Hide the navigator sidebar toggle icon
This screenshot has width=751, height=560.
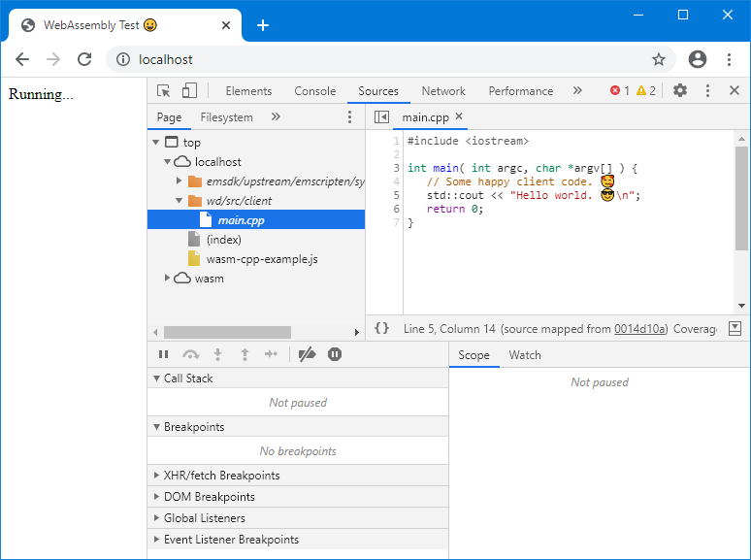coord(381,116)
